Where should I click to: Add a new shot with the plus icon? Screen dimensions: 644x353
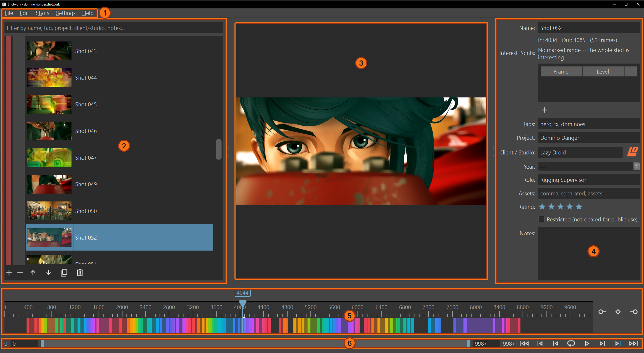pyautogui.click(x=9, y=273)
